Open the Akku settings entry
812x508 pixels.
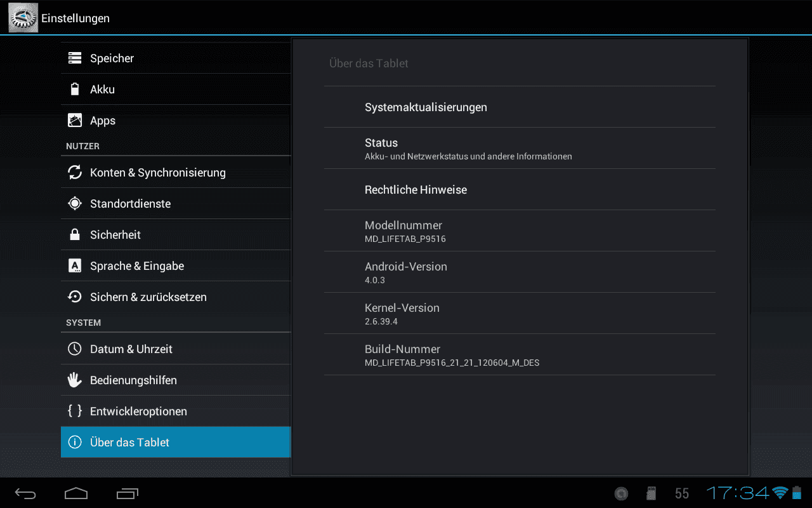click(x=176, y=90)
